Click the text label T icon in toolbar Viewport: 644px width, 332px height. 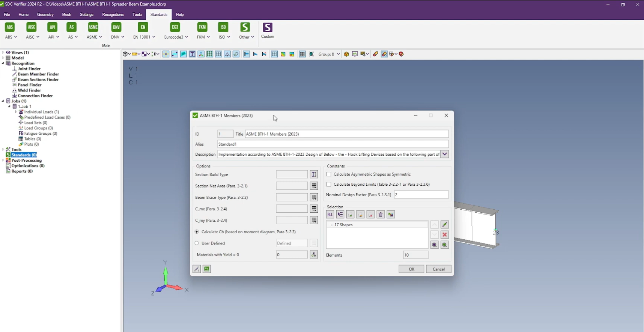tap(192, 54)
